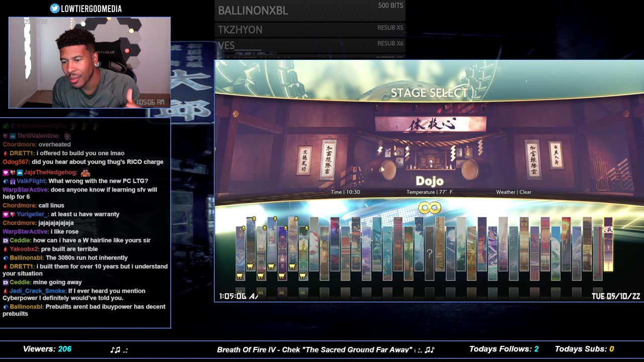
Task: Click Chordmore beside 'jajajajajajaja'
Action: pyautogui.click(x=19, y=223)
